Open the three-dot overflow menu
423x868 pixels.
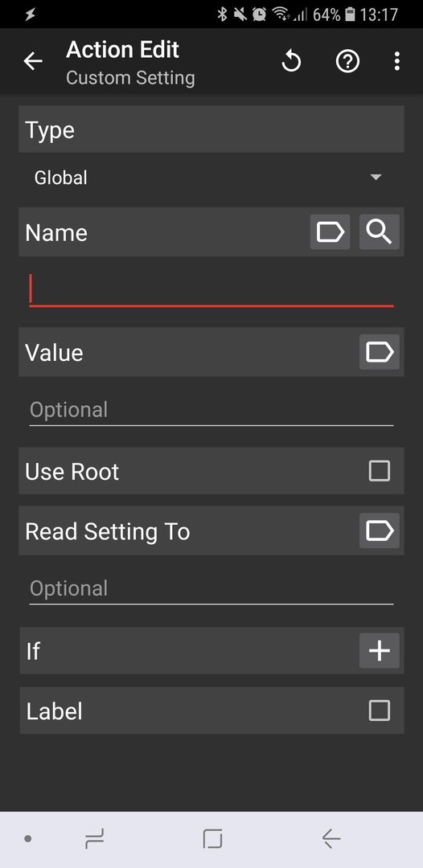pos(396,61)
